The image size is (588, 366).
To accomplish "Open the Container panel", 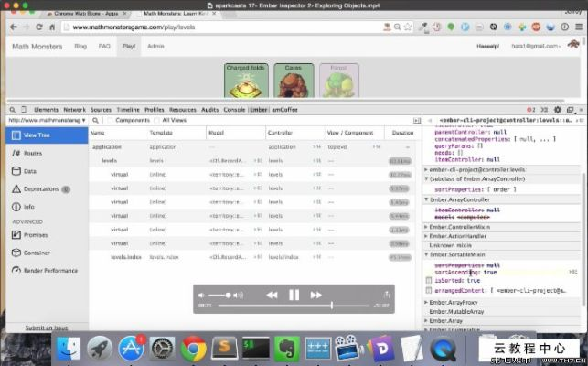I will coord(47,253).
